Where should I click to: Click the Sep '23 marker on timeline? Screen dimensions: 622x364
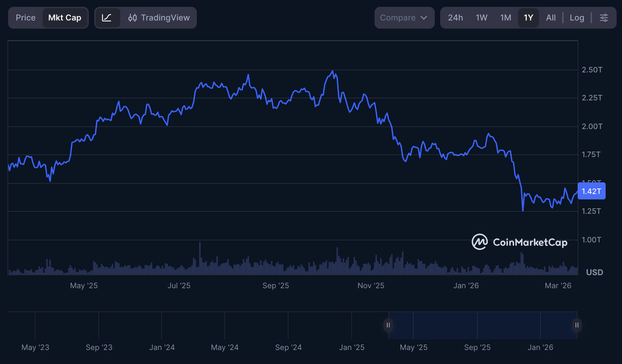pos(99,347)
